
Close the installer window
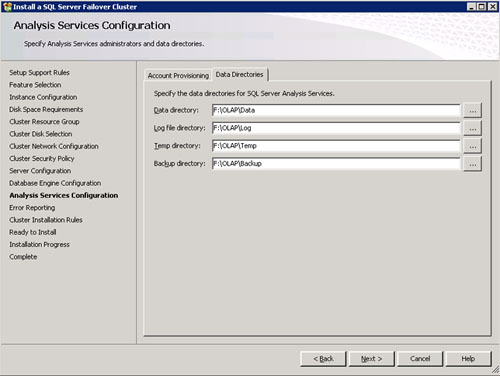coord(492,7)
